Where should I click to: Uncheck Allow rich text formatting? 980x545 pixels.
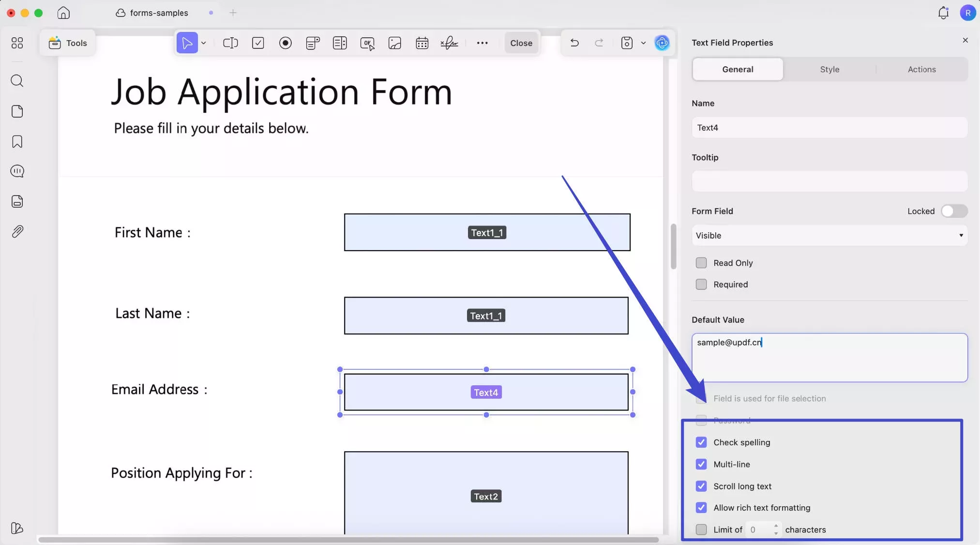701,508
